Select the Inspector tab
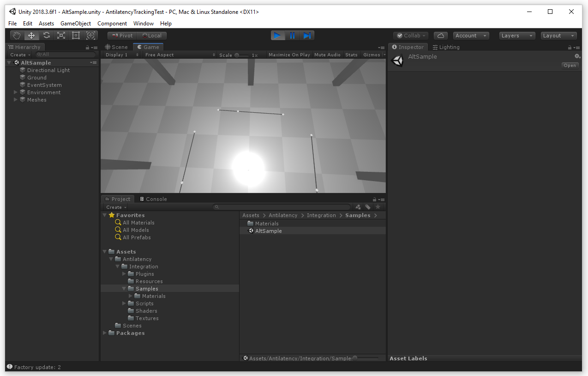This screenshot has height=376, width=588. (x=408, y=47)
